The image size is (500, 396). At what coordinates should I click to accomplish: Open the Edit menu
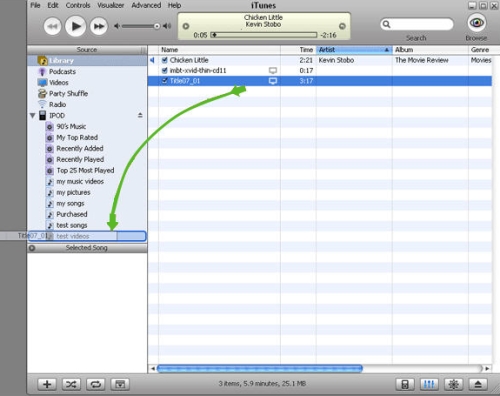53,5
